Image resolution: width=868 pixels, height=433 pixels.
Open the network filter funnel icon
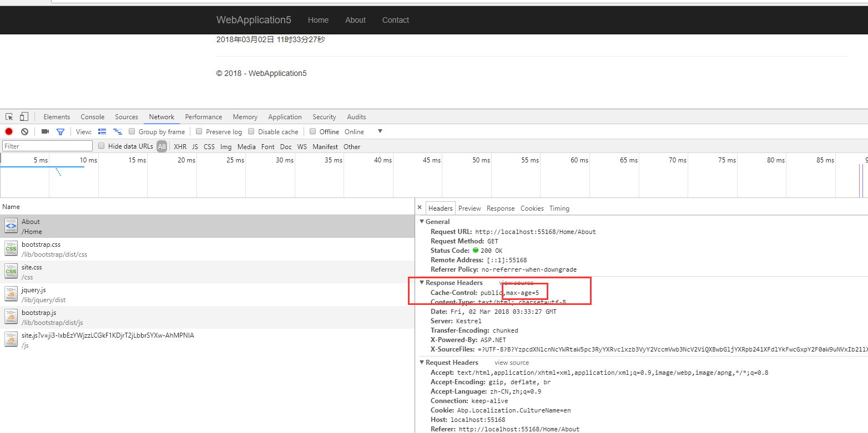pyautogui.click(x=61, y=131)
